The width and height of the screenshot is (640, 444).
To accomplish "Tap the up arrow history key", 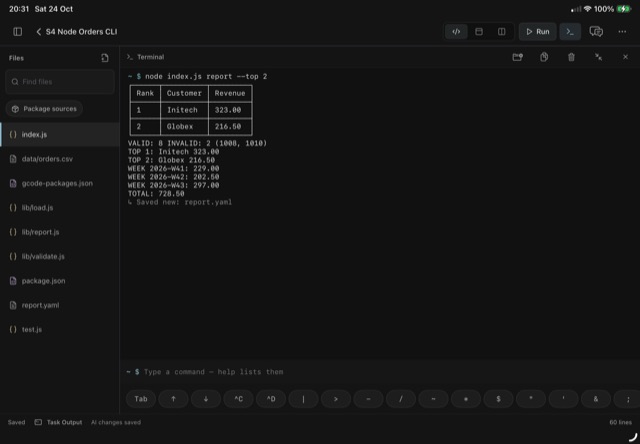I will coord(173,399).
